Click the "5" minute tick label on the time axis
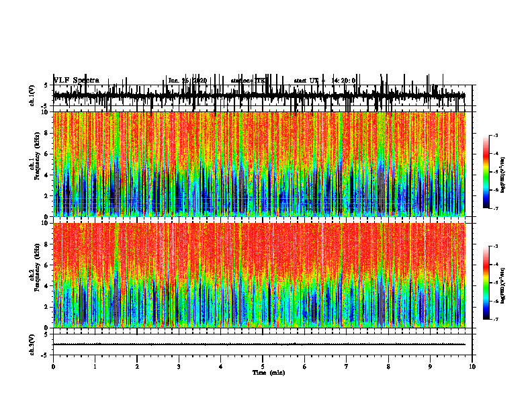Image resolution: width=532 pixels, height=411 pixels. [263, 367]
